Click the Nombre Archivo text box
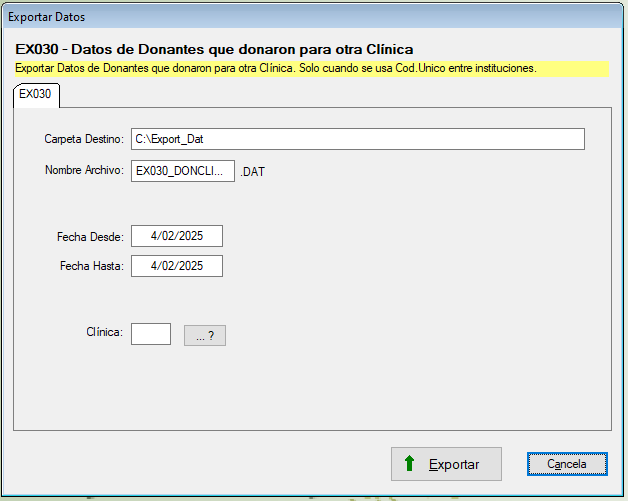Screen dimensions: 628x501 coord(182,171)
